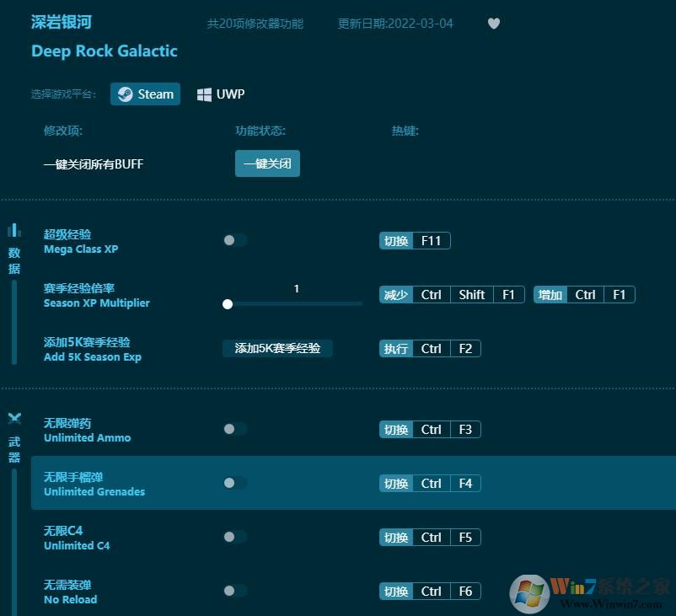
Task: Click the 切换 F11 hotkey button for Mega Class XP
Action: 414,240
